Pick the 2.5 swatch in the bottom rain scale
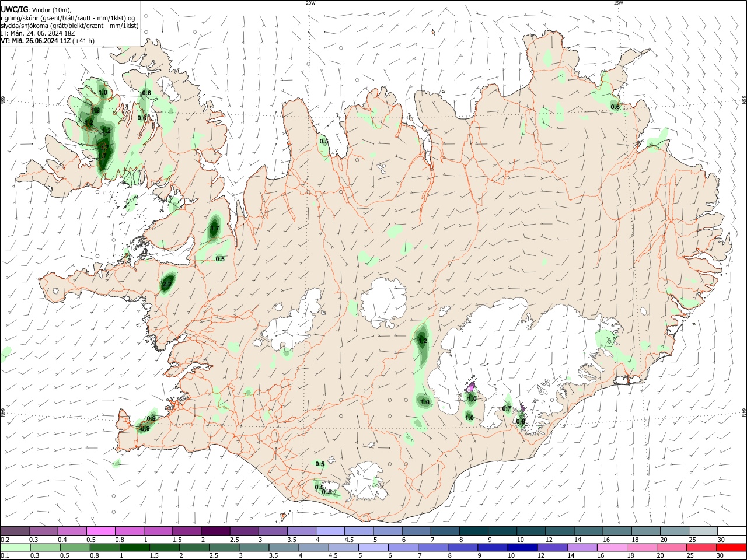Image resolution: width=747 pixels, height=560 pixels. (224, 547)
